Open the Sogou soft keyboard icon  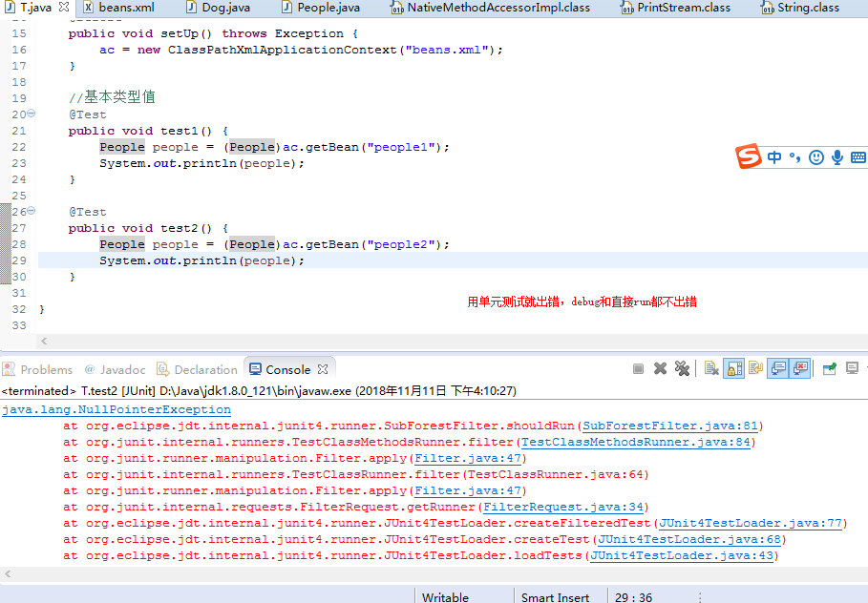click(858, 157)
